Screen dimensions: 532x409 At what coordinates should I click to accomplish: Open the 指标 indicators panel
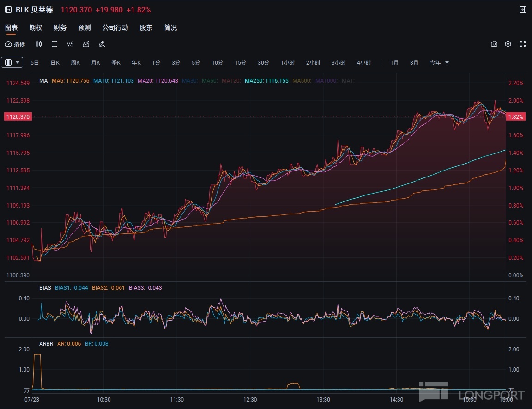point(15,44)
